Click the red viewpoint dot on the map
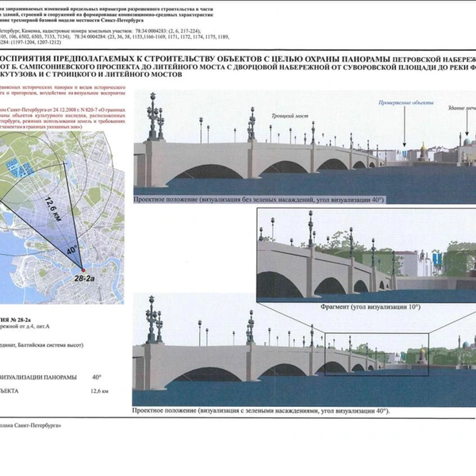Viewport: 476px width, 476px height. pyautogui.click(x=83, y=271)
